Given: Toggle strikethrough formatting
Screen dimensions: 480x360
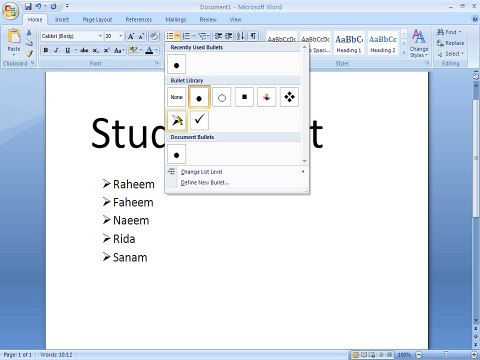Looking at the screenshot, I should pos(84,50).
